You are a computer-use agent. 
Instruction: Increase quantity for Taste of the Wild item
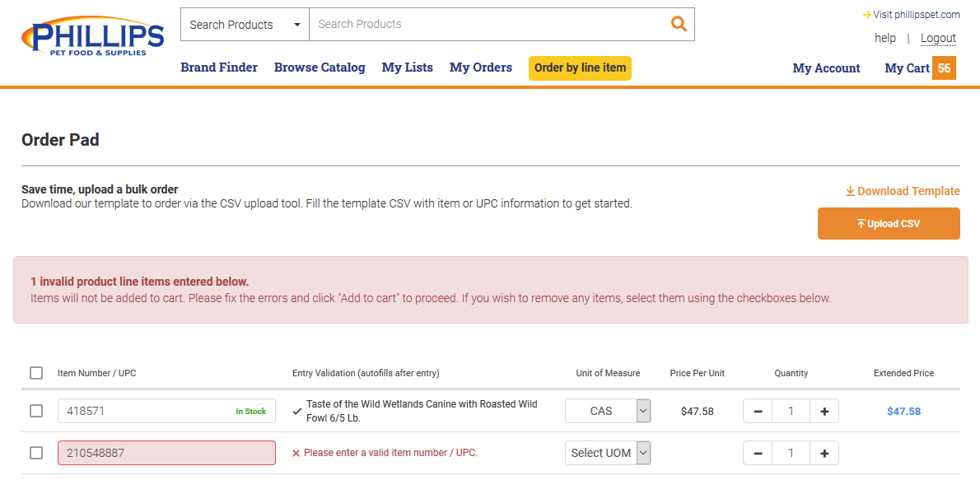click(x=824, y=411)
